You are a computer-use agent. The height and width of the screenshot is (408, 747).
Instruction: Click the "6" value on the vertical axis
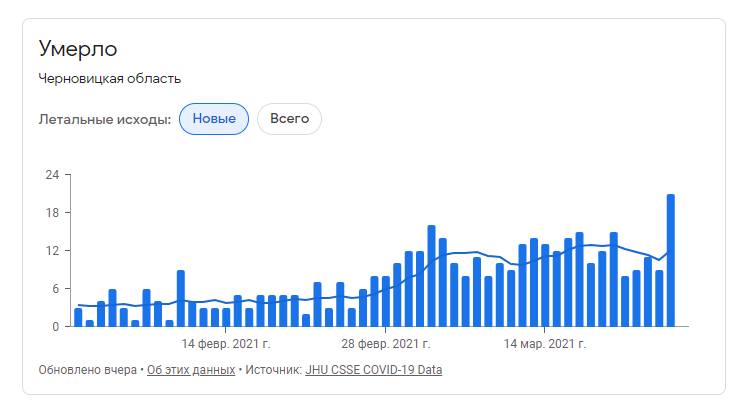pos(55,289)
